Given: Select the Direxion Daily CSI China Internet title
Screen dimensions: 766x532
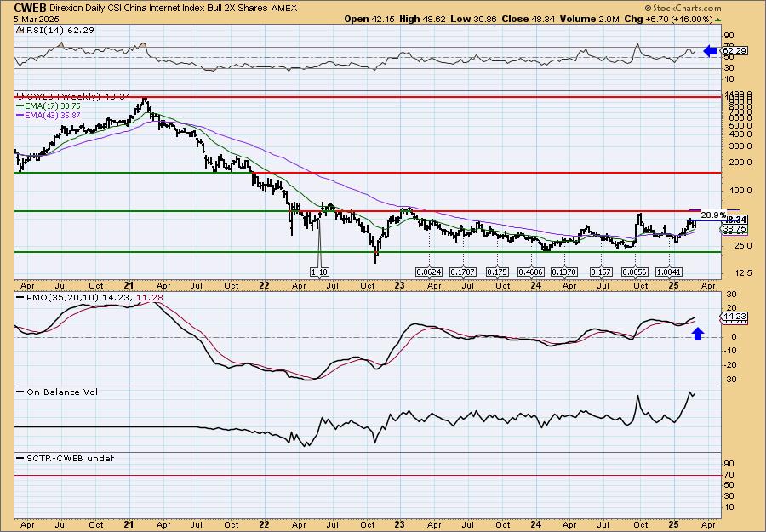Looking at the screenshot, I should (159, 8).
